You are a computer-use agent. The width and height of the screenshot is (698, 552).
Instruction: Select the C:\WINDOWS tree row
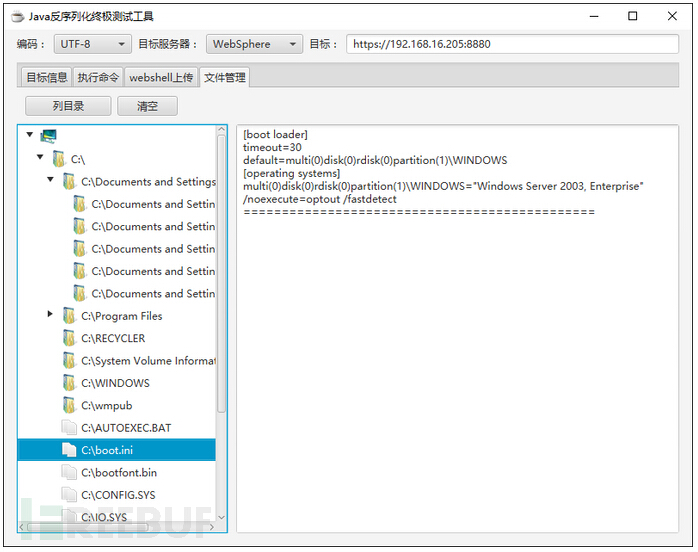point(117,382)
